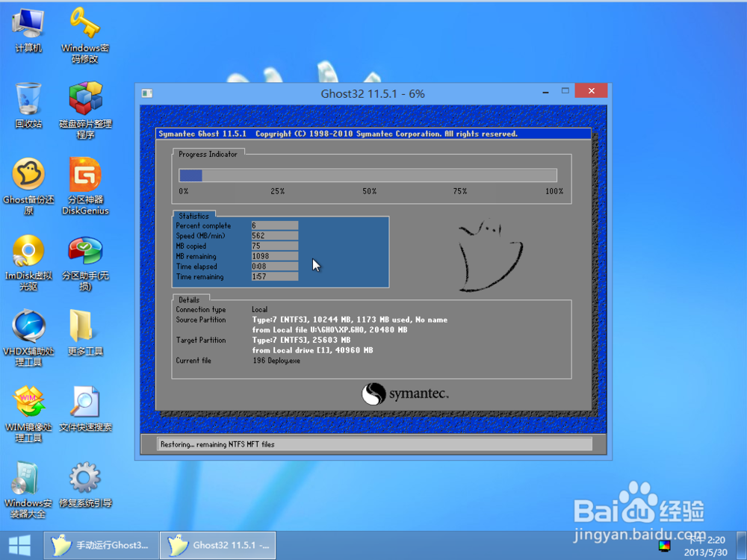Click Source Partition details line

pos(350,320)
